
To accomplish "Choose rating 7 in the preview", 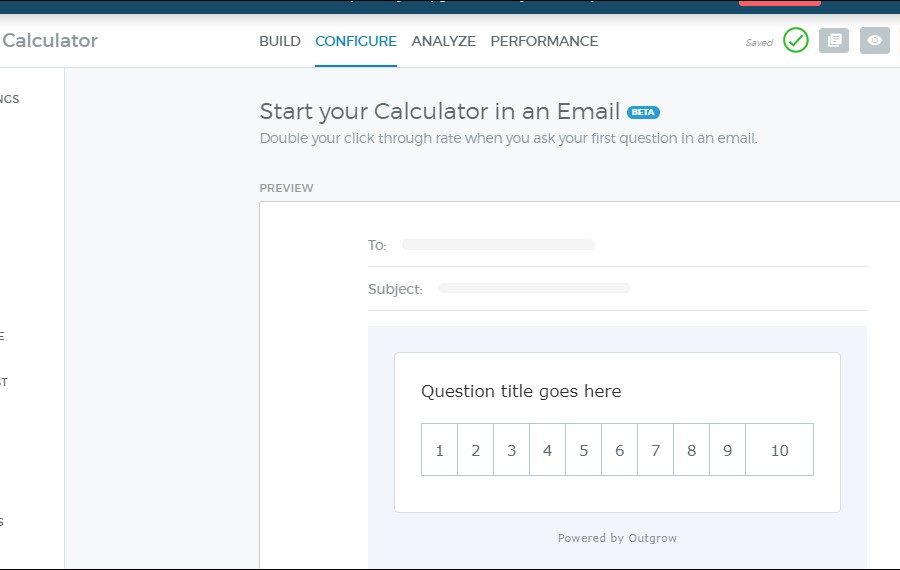I will click(655, 450).
